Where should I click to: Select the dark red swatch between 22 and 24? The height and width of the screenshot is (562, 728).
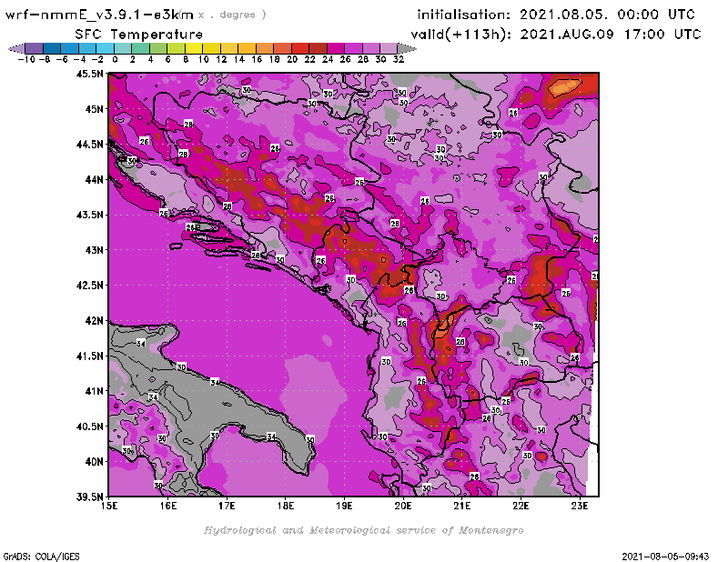point(318,48)
